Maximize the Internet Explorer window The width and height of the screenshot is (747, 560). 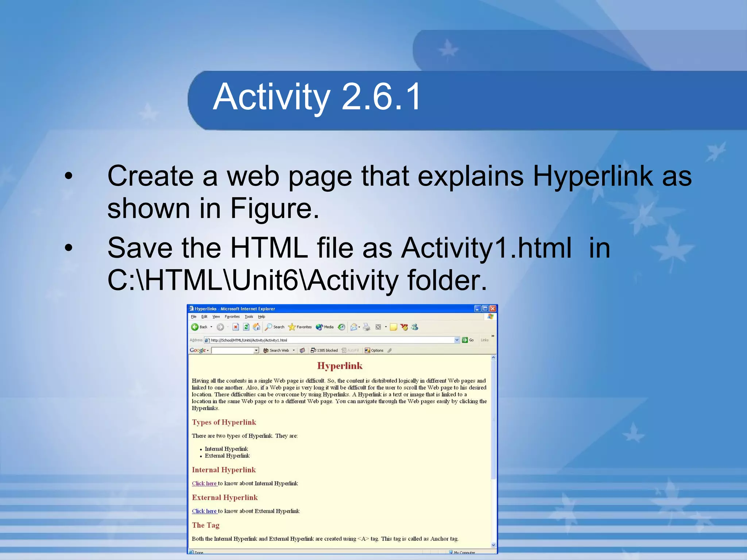pos(485,308)
